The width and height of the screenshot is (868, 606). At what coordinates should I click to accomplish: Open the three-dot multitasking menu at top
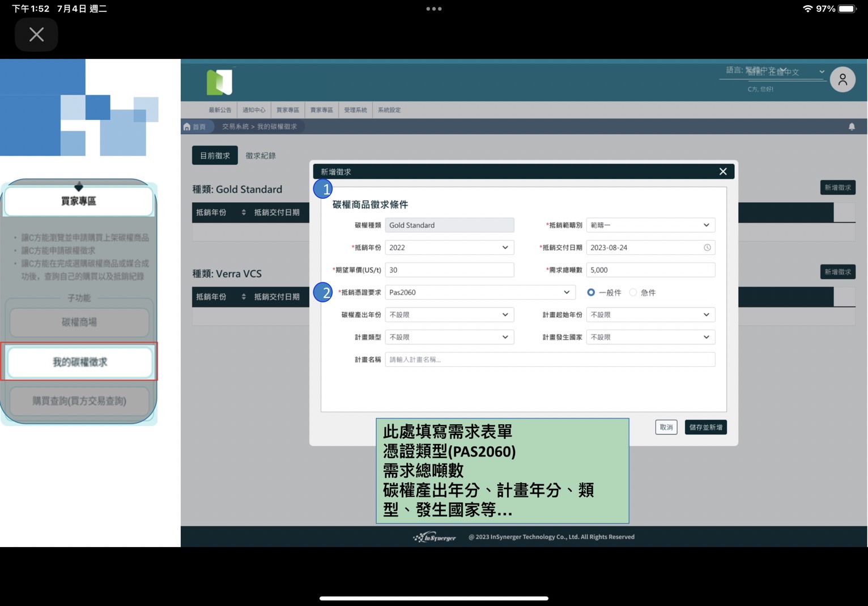pyautogui.click(x=434, y=9)
